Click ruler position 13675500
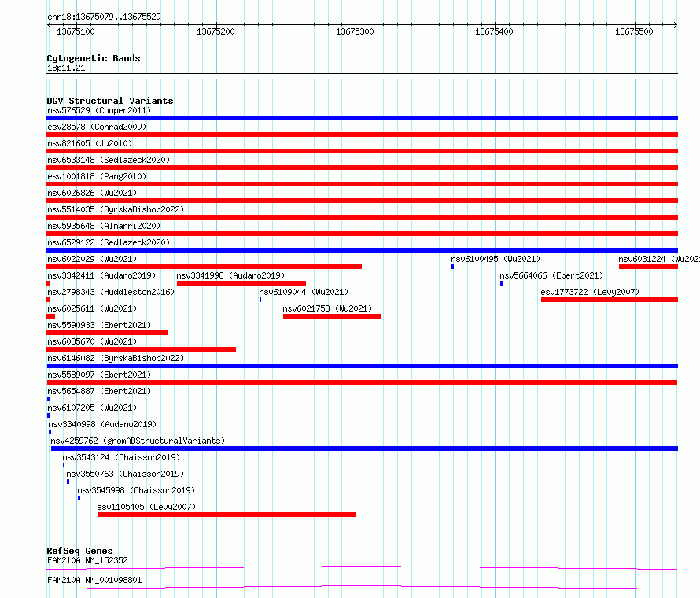This screenshot has height=598, width=700. pyautogui.click(x=634, y=31)
